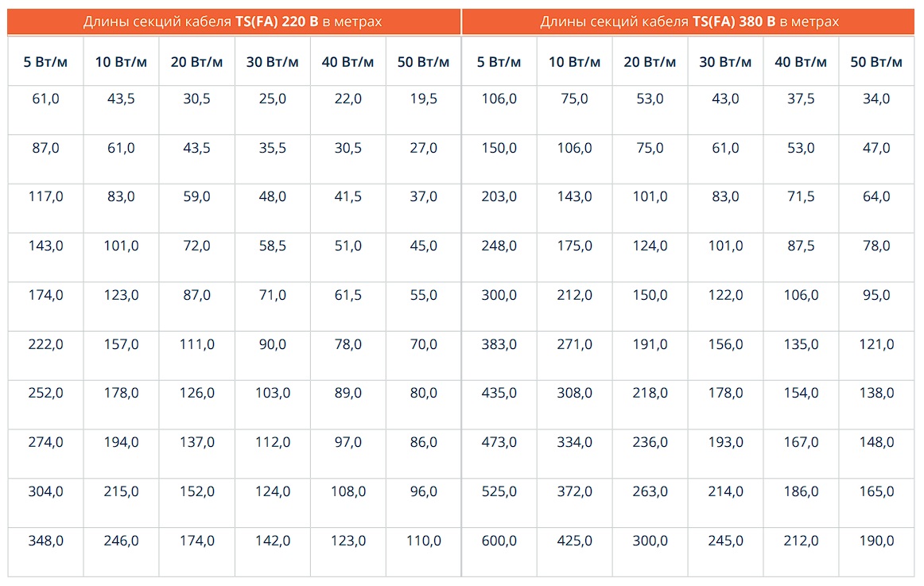Click the cell showing 263,0
The image size is (924, 586).
(x=650, y=491)
